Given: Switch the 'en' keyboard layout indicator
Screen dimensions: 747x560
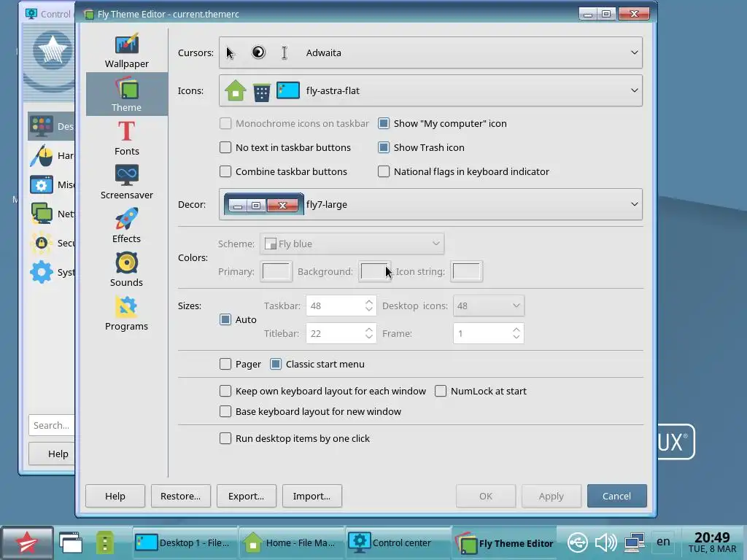Looking at the screenshot, I should [x=663, y=542].
